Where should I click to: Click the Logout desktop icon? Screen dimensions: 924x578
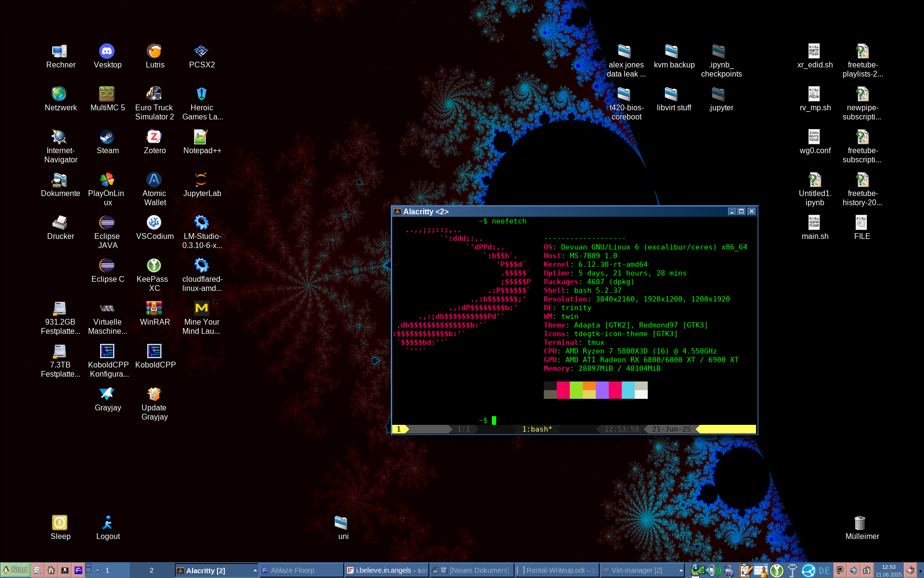107,528
